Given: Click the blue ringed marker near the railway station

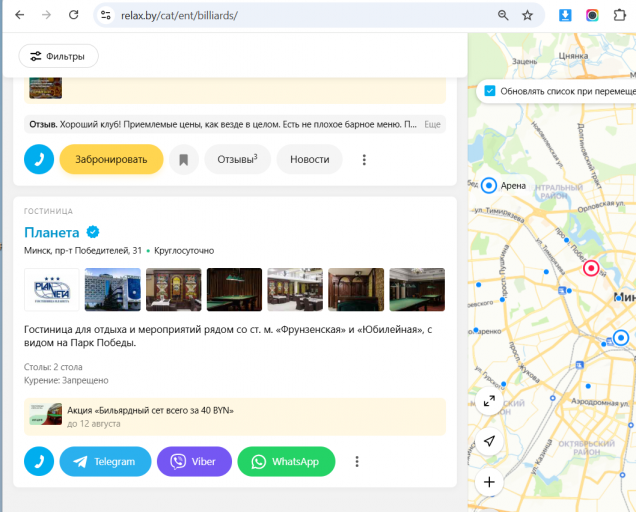Looking at the screenshot, I should 621,338.
